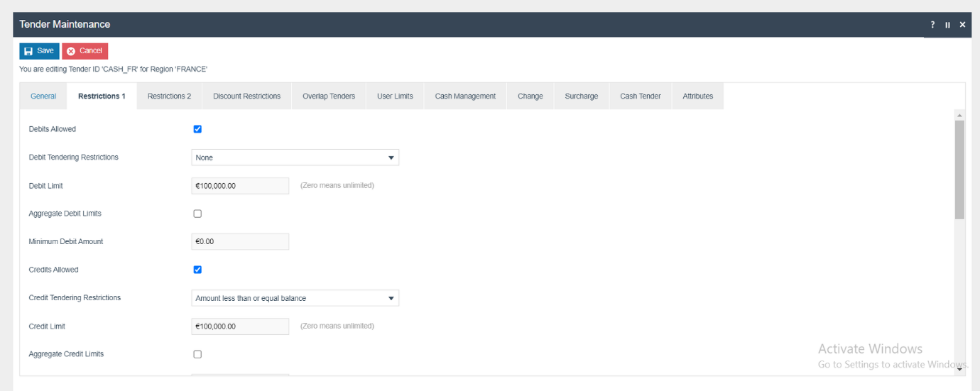Image resolution: width=980 pixels, height=391 pixels.
Task: Click the Minimum Debit Amount field
Action: [240, 242]
